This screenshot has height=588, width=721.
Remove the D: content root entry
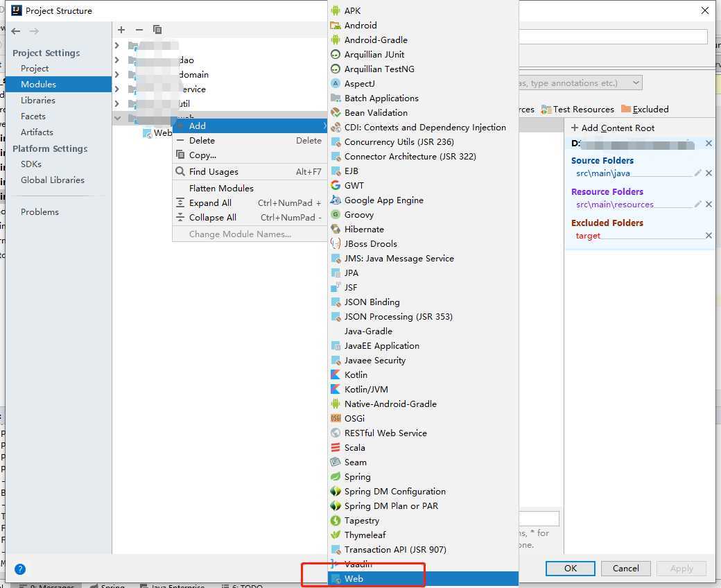click(x=709, y=144)
